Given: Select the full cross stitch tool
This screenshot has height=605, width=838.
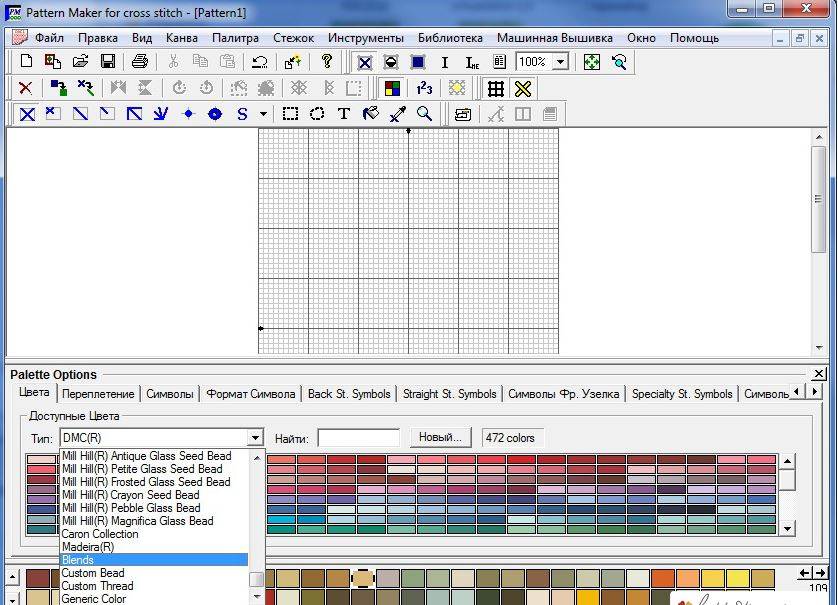Looking at the screenshot, I should point(27,114).
